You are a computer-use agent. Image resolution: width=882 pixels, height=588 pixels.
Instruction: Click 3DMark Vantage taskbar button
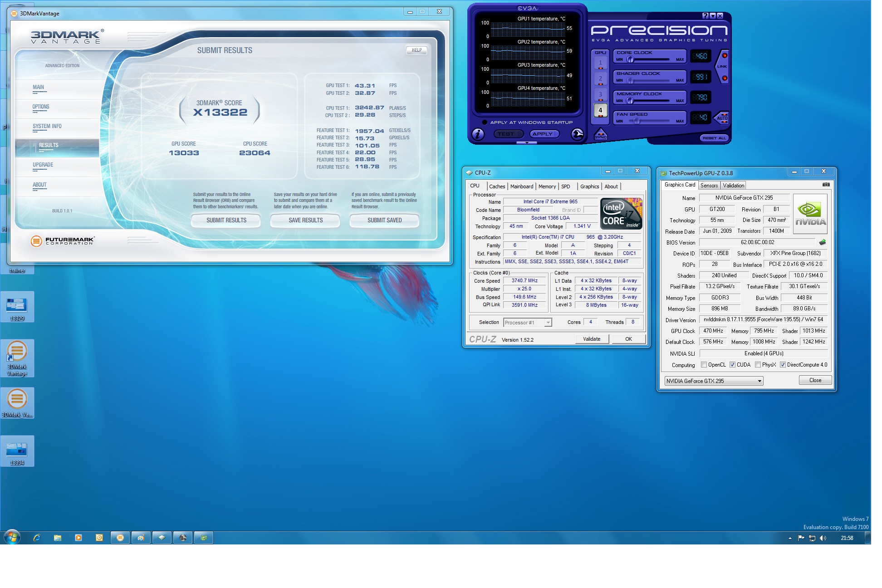(x=120, y=538)
